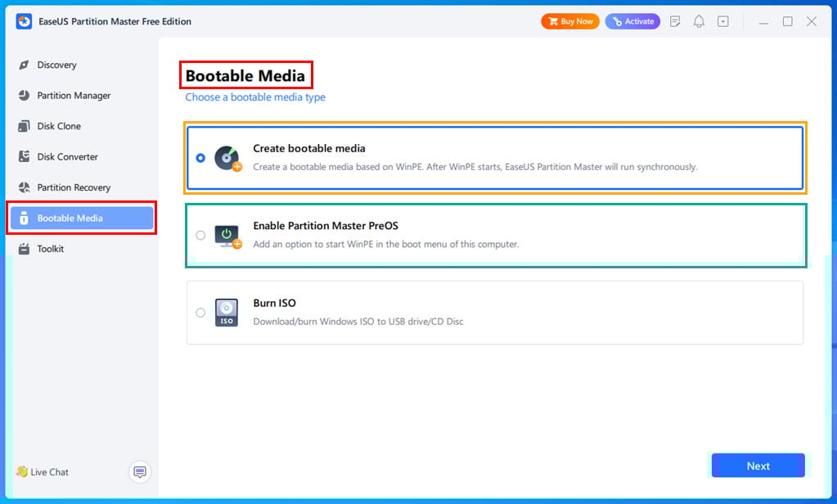Viewport: 837px width, 504px height.
Task: Switch to Partition Manager
Action: 82,96
